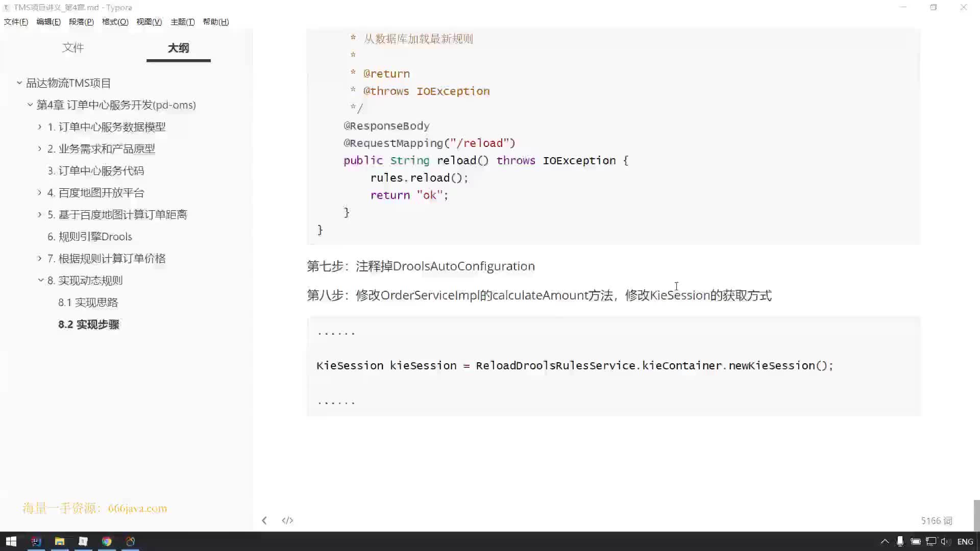This screenshot has width=980, height=551.
Task: Open Chrome from the taskbar
Action: click(x=107, y=541)
